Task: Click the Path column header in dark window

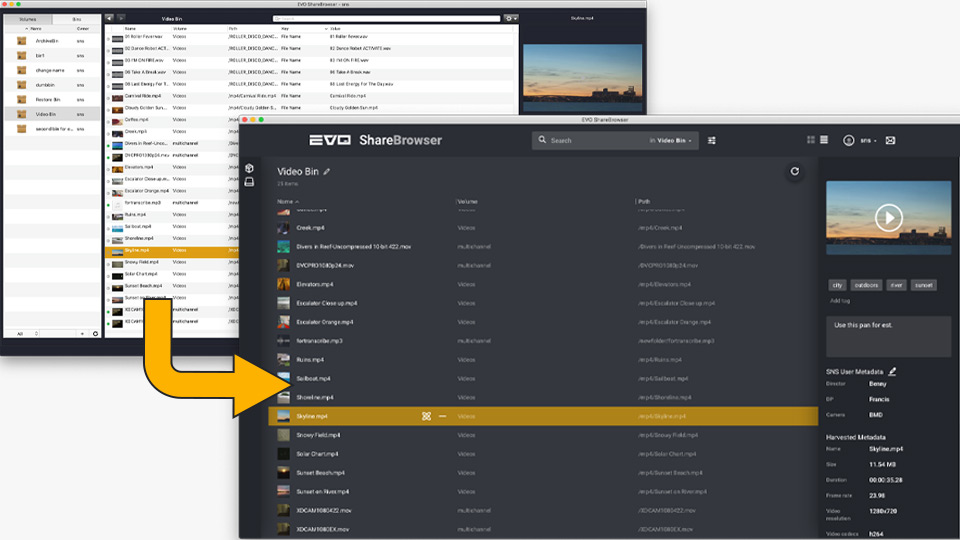Action: 643,201
